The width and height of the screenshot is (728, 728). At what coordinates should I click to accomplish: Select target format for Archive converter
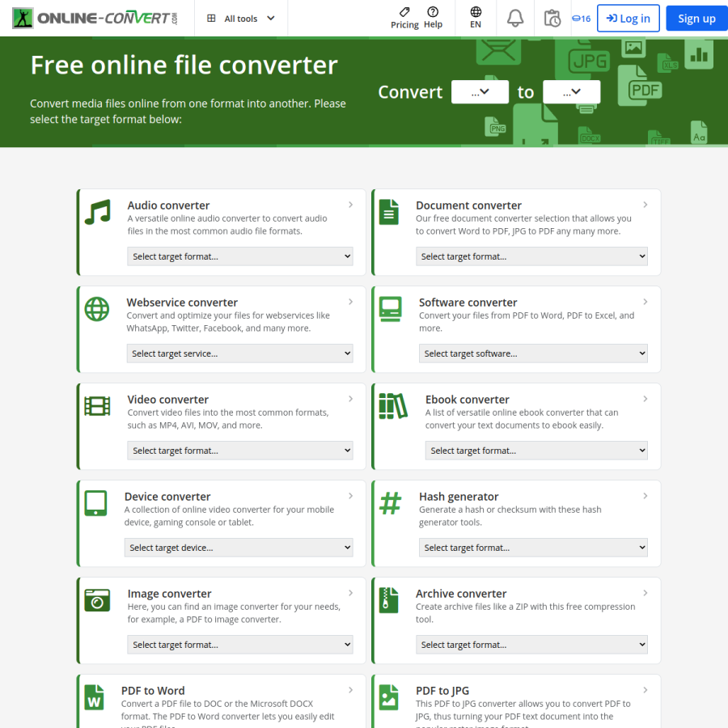pos(531,645)
